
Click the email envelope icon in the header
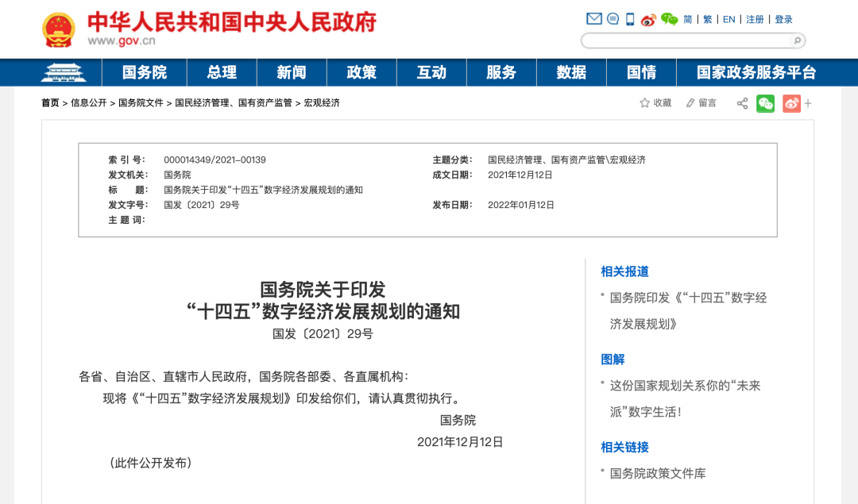coord(593,18)
